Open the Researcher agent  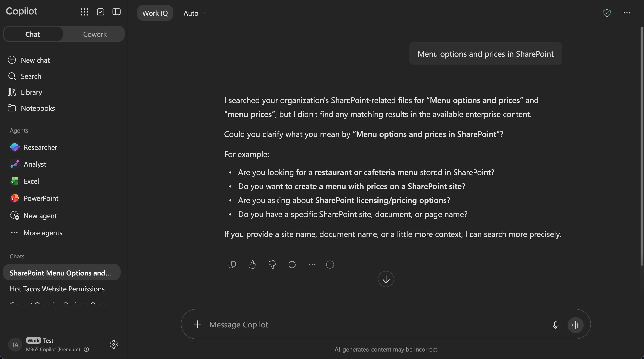pyautogui.click(x=34, y=147)
